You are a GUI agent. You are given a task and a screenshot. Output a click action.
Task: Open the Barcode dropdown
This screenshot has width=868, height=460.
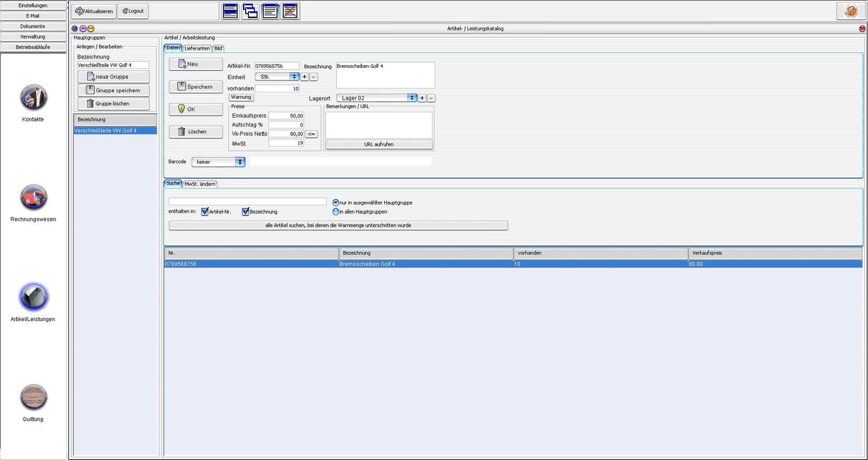pos(219,162)
